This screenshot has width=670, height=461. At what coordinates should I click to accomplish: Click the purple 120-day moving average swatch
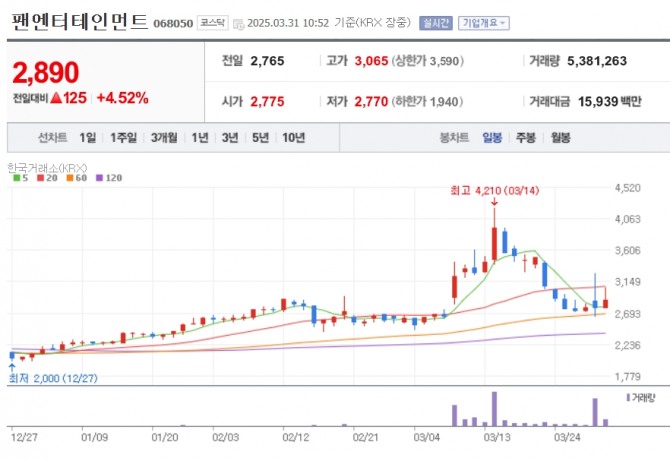[100, 178]
